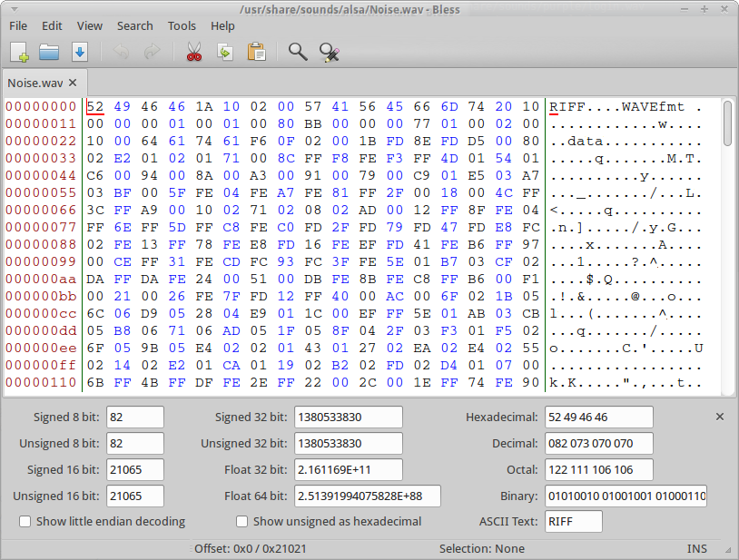
Task: Open a file using the folder icon
Action: coord(49,52)
